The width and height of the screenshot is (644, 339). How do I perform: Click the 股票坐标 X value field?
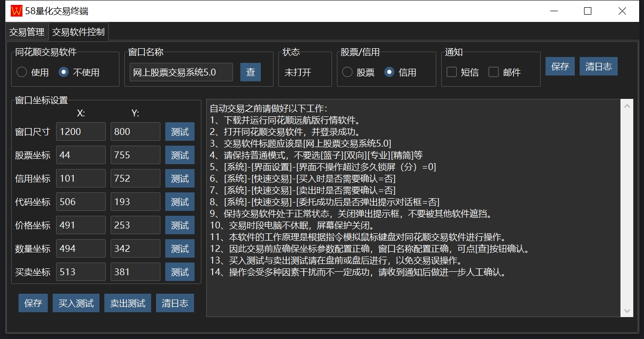click(x=81, y=155)
